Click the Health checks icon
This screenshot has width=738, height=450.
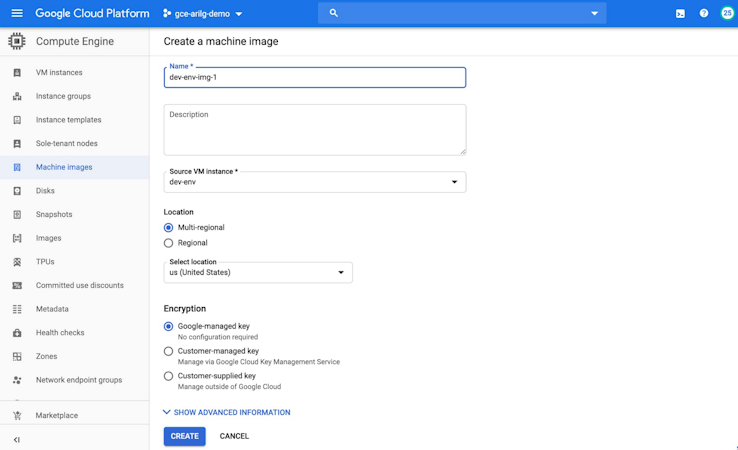pyautogui.click(x=17, y=333)
